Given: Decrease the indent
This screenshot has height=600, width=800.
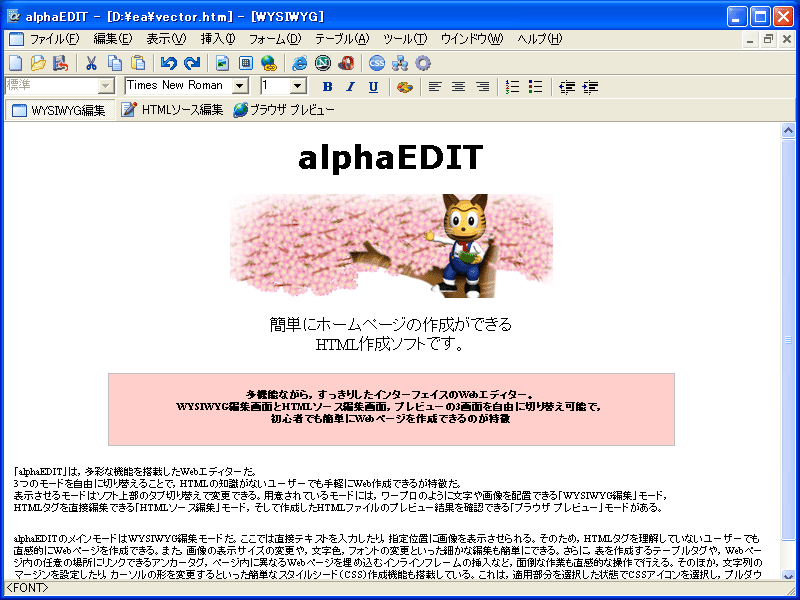Looking at the screenshot, I should coord(567,87).
